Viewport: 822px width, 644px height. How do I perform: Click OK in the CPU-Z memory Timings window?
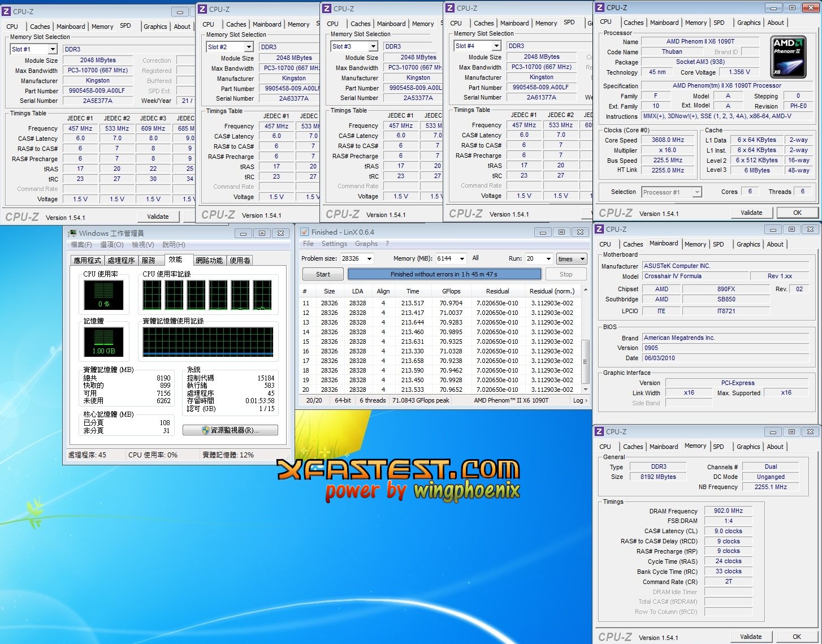pos(797,637)
